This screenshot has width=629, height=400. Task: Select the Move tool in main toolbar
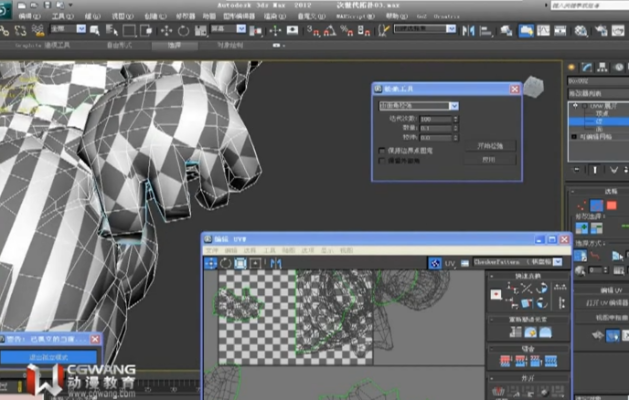pos(166,30)
